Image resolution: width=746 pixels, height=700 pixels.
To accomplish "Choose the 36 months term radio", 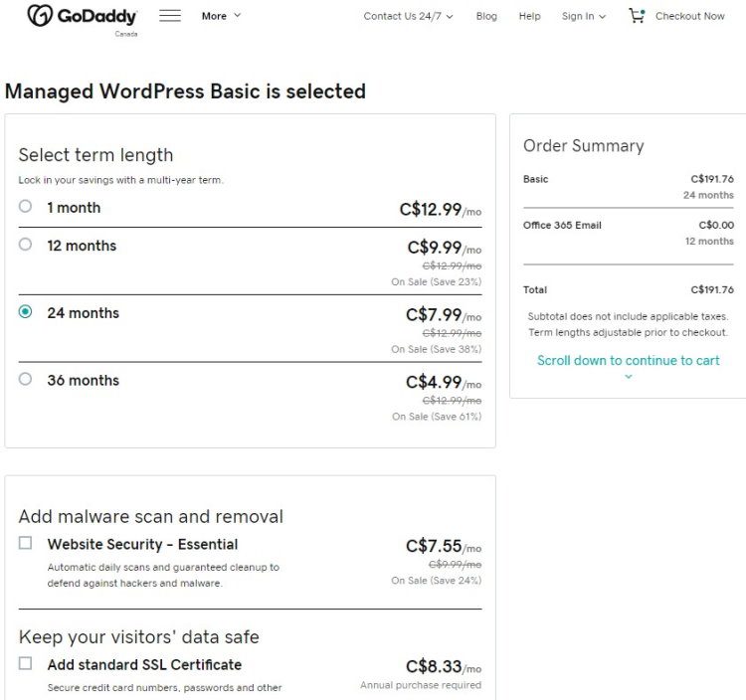I will pos(25,379).
